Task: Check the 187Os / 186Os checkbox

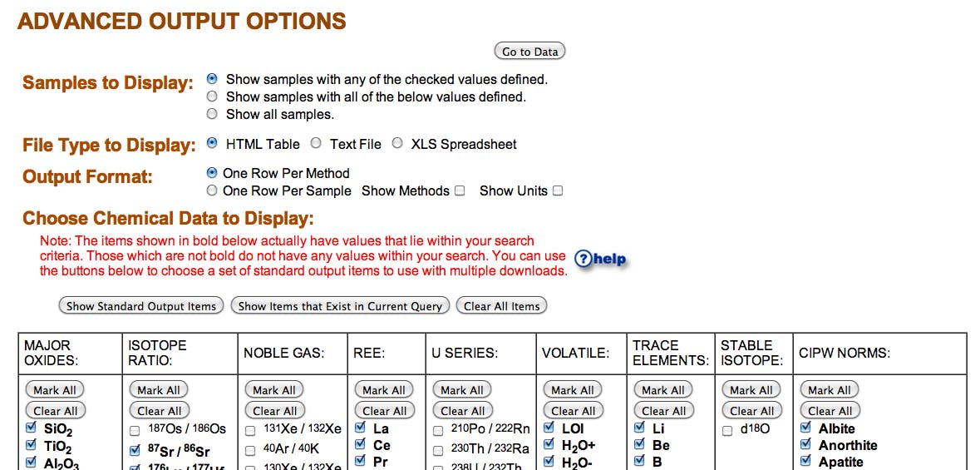Action: 135,431
